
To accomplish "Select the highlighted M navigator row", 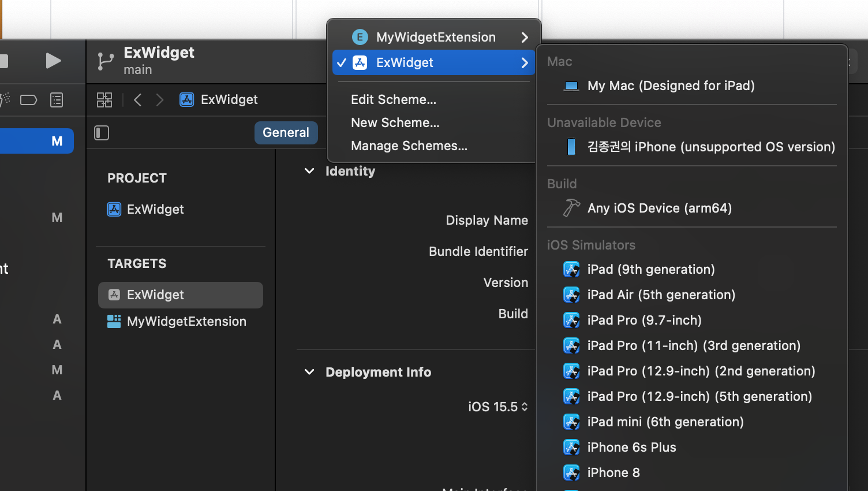I will click(37, 141).
